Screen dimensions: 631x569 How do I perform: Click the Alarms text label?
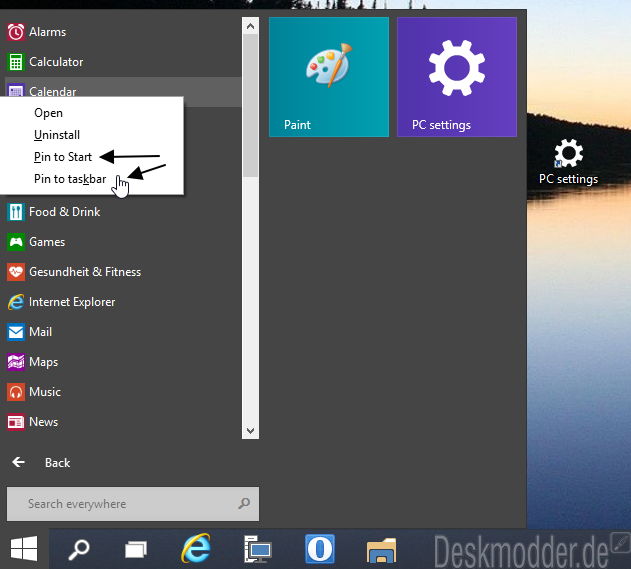(47, 32)
